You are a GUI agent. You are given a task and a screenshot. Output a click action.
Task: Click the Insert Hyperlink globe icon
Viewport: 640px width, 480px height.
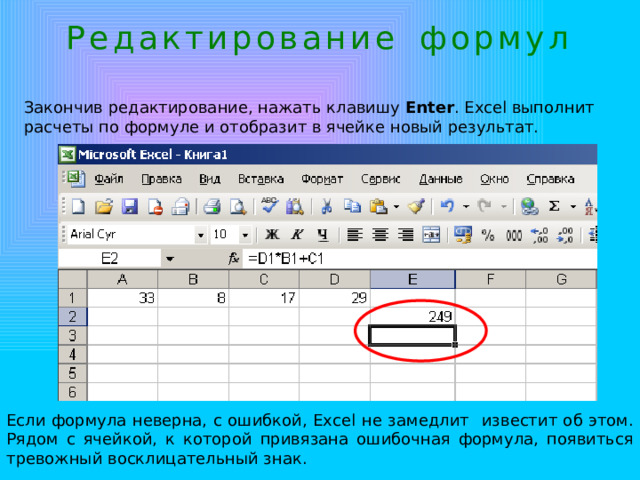point(529,207)
